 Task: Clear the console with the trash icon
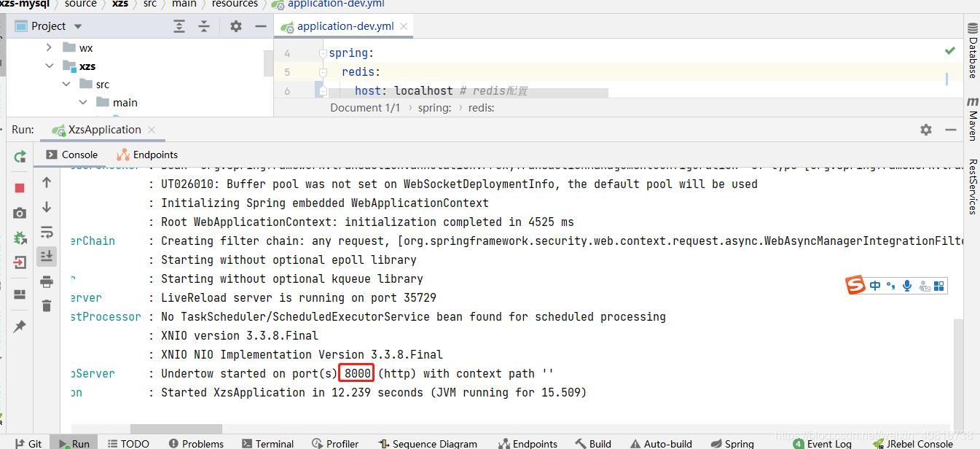pos(47,306)
